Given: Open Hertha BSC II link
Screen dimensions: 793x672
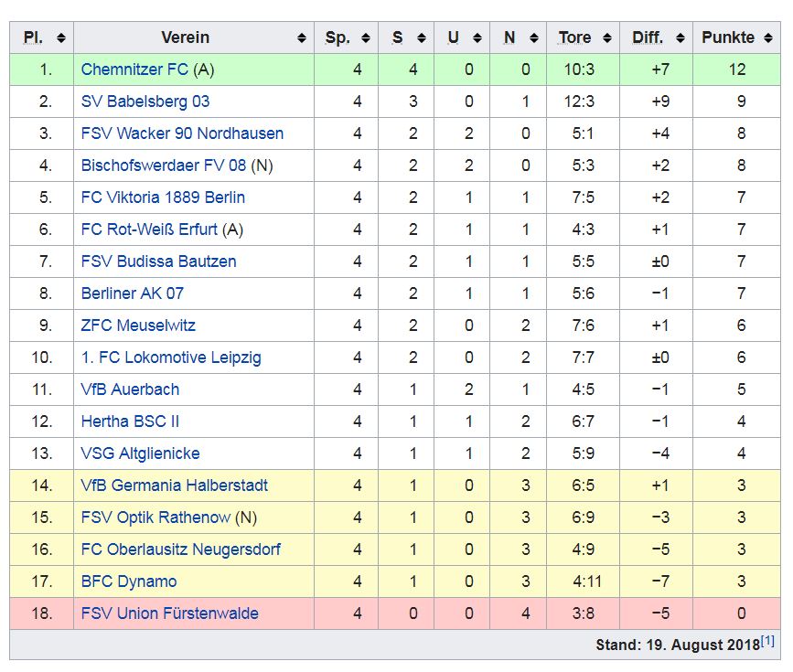Looking at the screenshot, I should [x=130, y=421].
